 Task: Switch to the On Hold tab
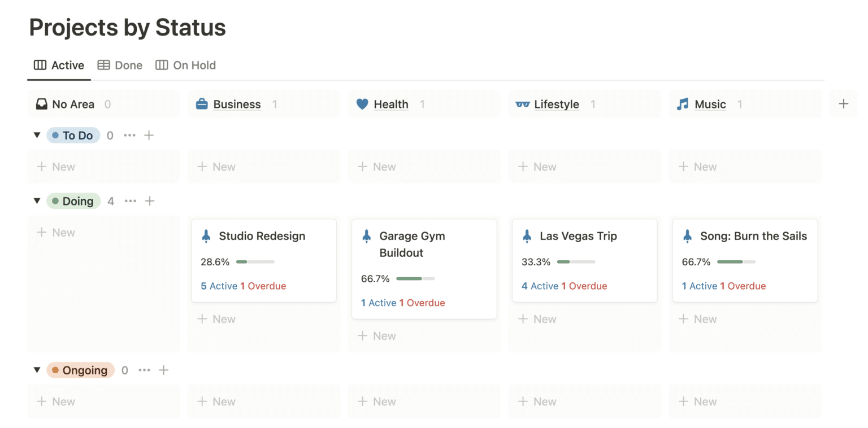[186, 65]
